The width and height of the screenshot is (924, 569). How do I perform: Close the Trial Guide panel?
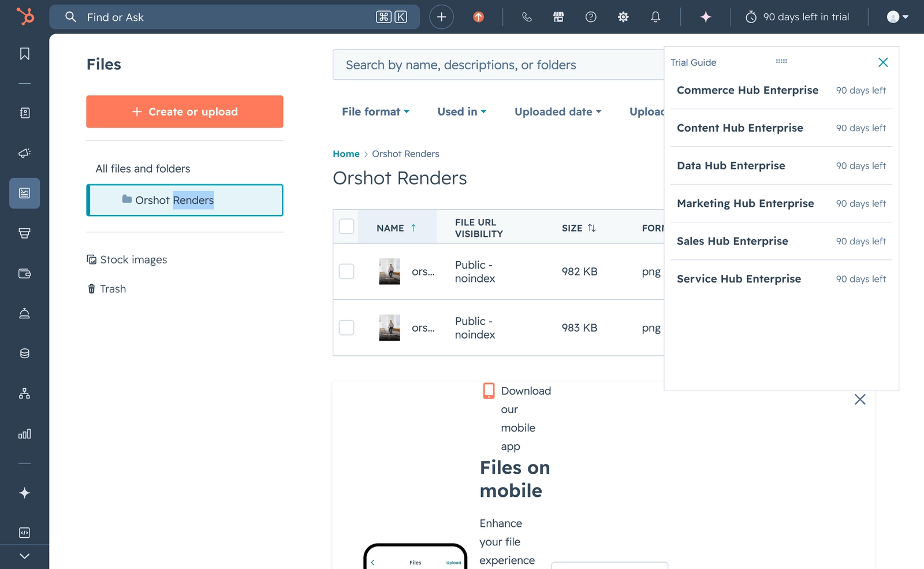[x=883, y=62]
